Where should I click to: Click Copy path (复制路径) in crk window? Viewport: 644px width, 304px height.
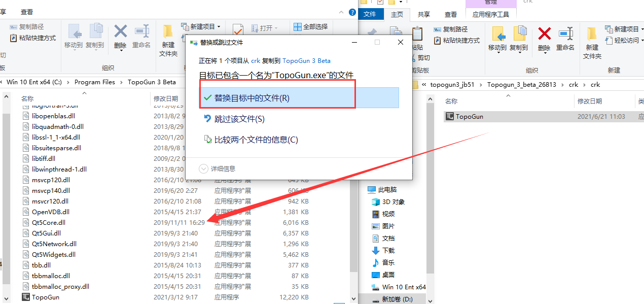click(451, 29)
